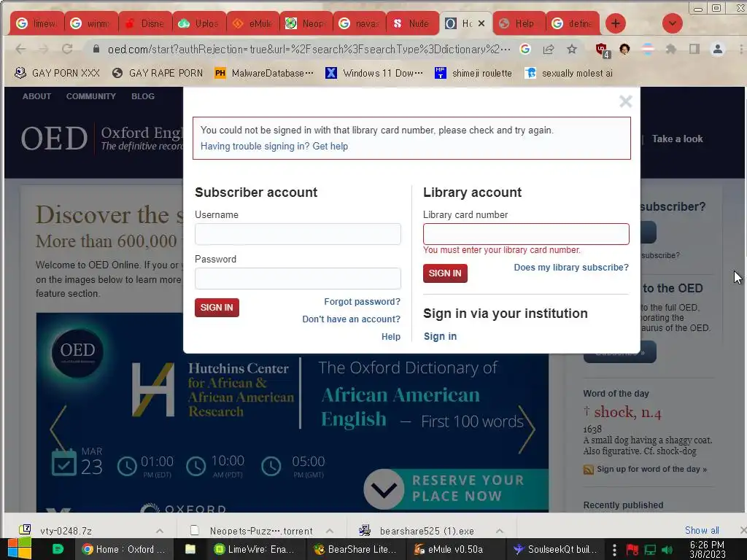Click SIGN IN under Library account
Viewport: 747px width, 560px height.
pyautogui.click(x=445, y=273)
